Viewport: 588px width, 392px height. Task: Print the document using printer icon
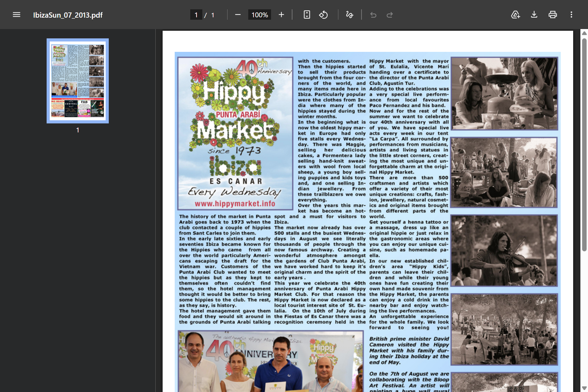point(552,15)
